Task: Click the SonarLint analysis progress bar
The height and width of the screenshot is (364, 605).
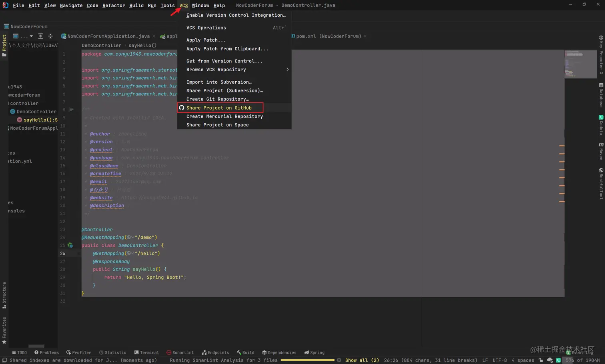Action: coord(307,360)
